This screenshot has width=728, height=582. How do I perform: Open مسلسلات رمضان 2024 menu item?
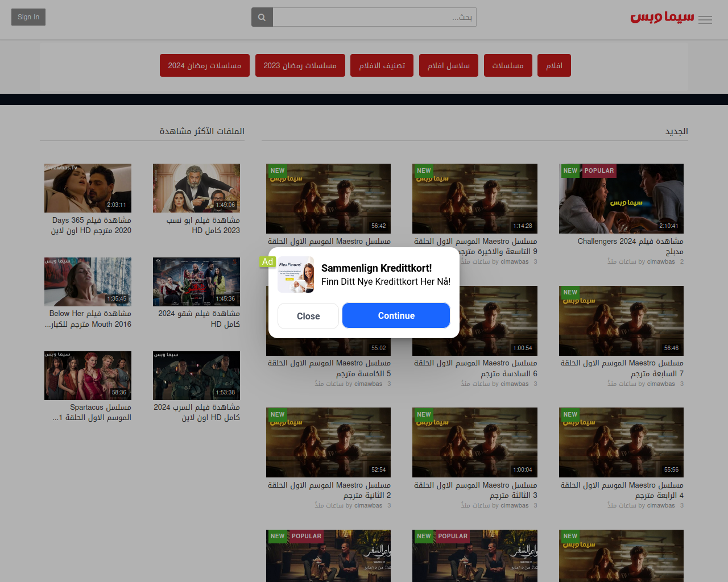coord(205,65)
